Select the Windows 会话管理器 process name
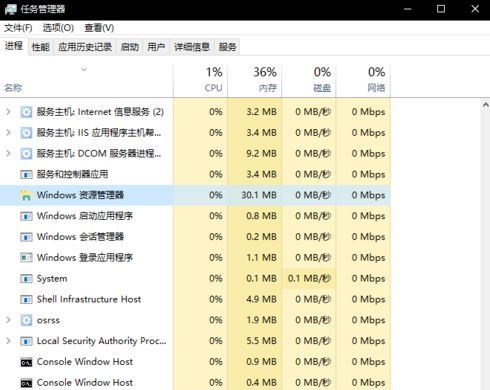 click(x=80, y=237)
